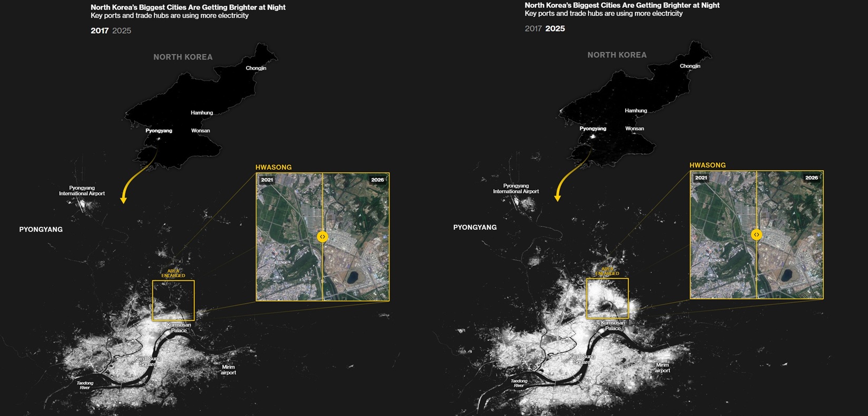Click the Hamhung label on the left country map
Viewport: 868px width, 416px height.
(202, 113)
